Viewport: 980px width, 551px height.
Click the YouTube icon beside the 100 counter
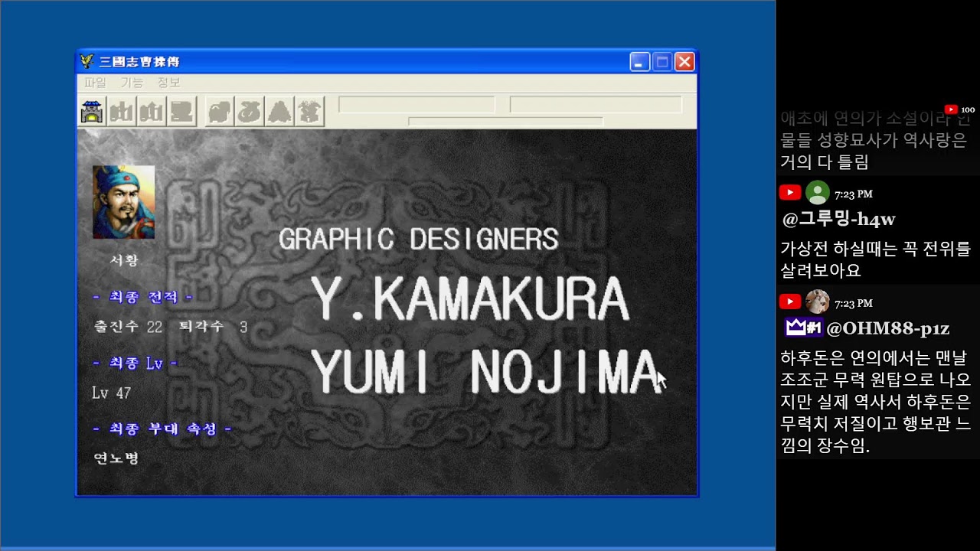pos(951,109)
